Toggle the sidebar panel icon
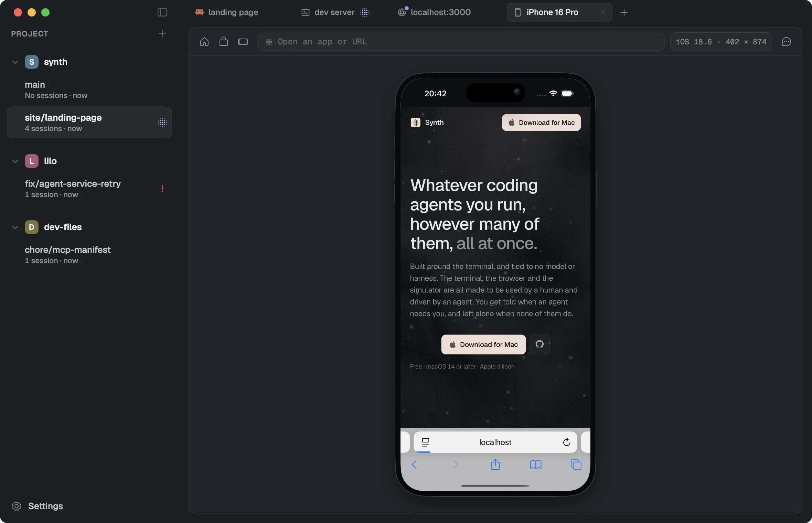The width and height of the screenshot is (812, 523). [x=162, y=12]
